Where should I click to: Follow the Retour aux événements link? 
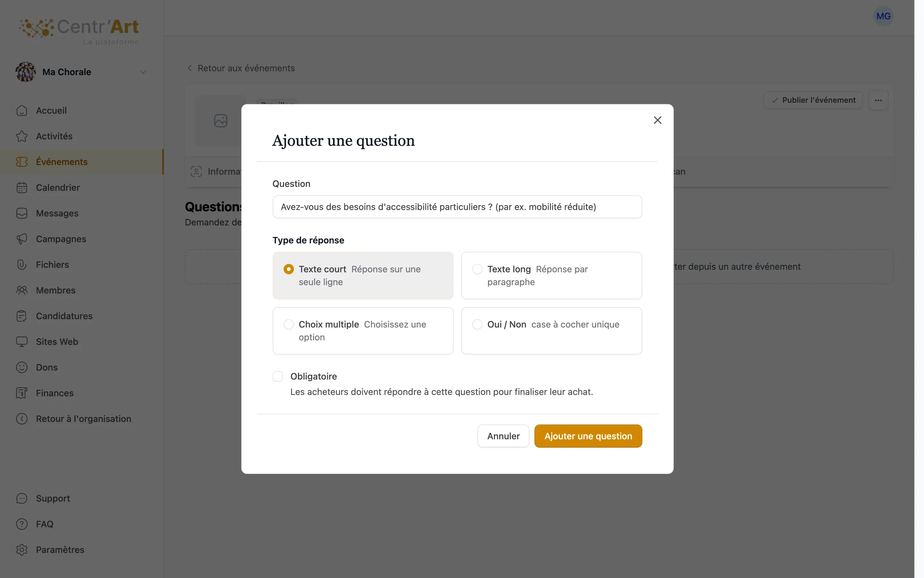pyautogui.click(x=241, y=68)
